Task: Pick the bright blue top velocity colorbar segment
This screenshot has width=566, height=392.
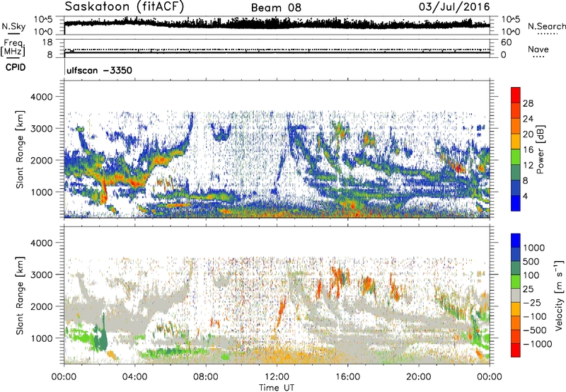Action: [x=516, y=241]
